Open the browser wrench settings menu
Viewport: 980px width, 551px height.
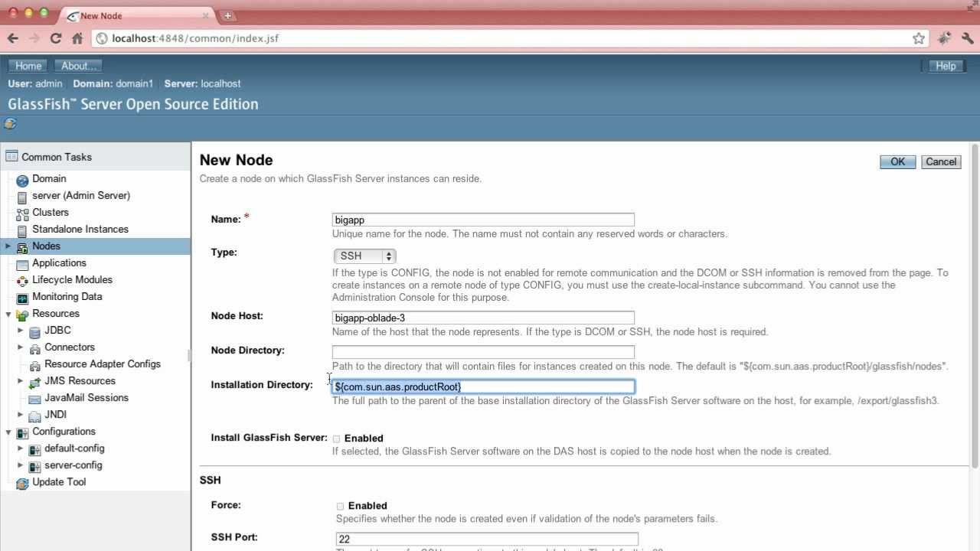point(966,38)
